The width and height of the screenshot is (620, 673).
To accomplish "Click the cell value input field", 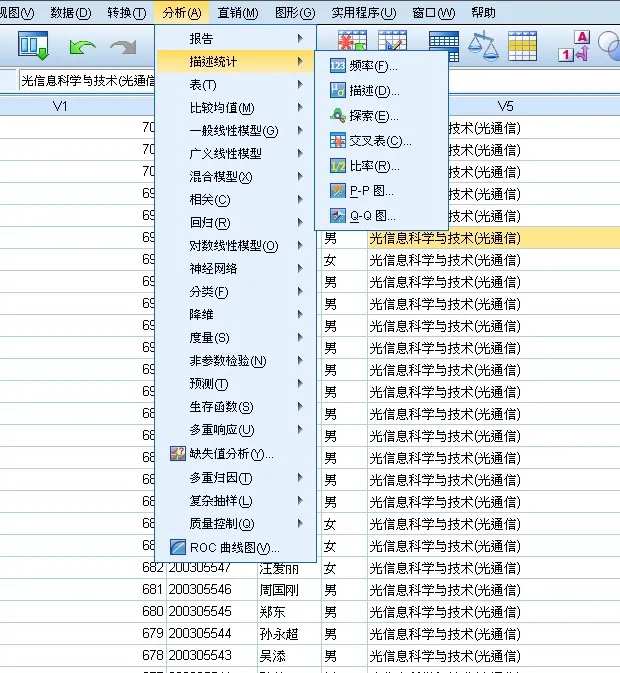I will point(88,80).
